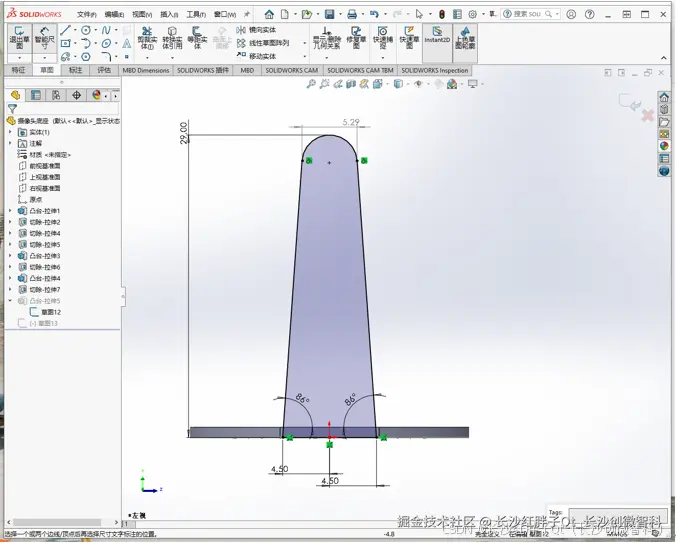Select the Circle sketch tool
This screenshot has height=543, width=676.
(86, 30)
